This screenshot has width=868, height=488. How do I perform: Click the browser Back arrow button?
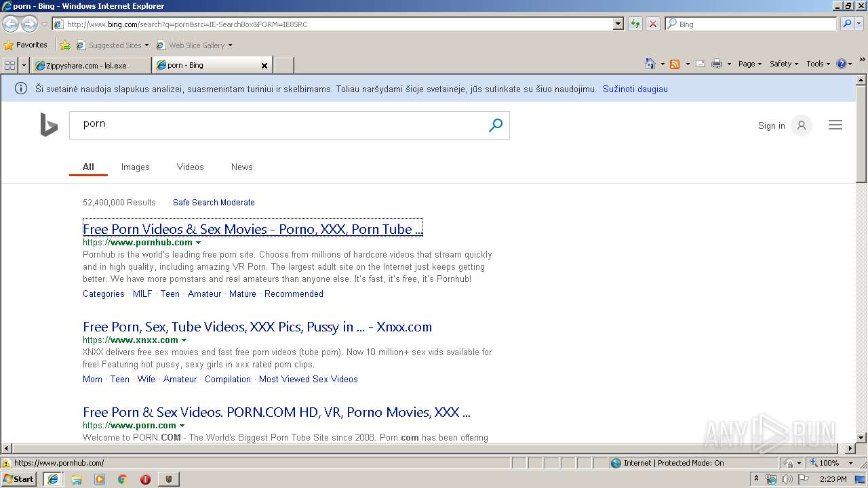[10, 24]
